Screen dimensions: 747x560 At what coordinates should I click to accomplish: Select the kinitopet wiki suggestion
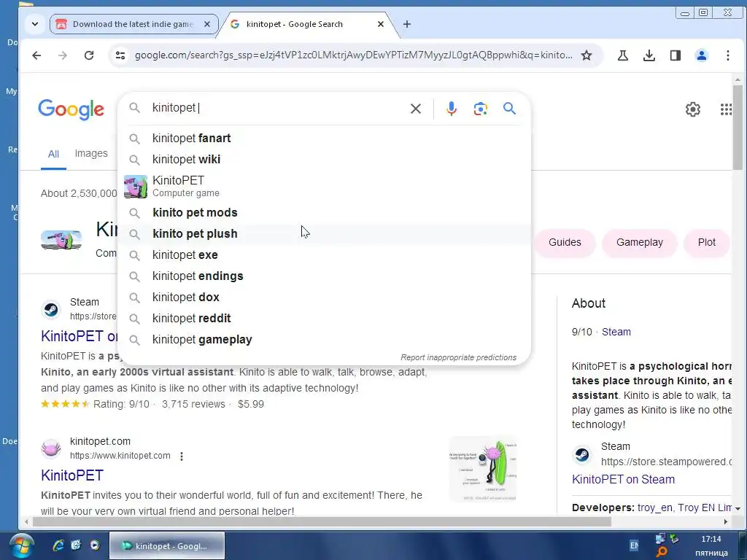324,160
